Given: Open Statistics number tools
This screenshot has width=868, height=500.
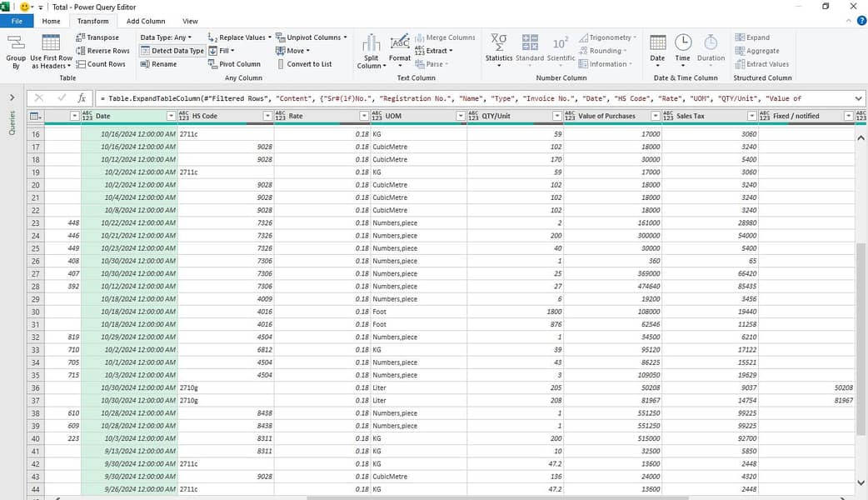Looking at the screenshot, I should point(499,52).
